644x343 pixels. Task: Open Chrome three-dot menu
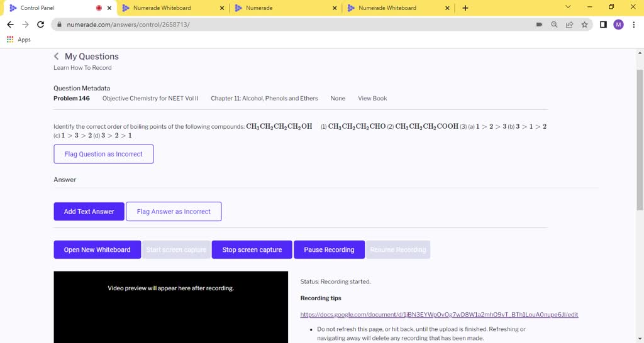pos(633,24)
